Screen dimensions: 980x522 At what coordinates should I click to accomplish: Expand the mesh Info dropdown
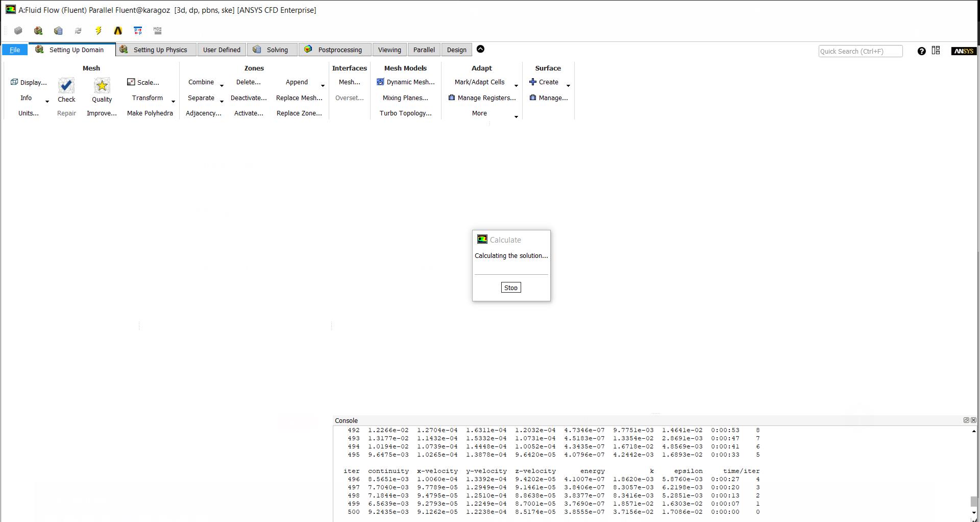coord(47,102)
